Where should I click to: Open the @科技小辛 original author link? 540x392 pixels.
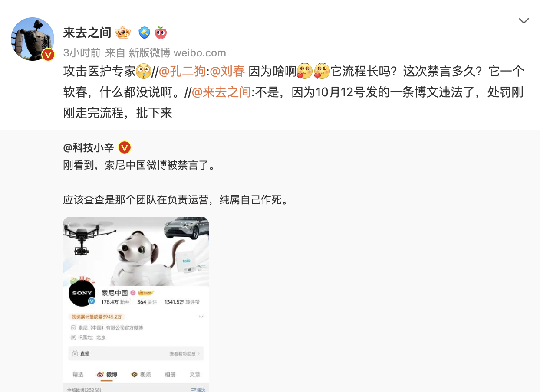click(89, 148)
